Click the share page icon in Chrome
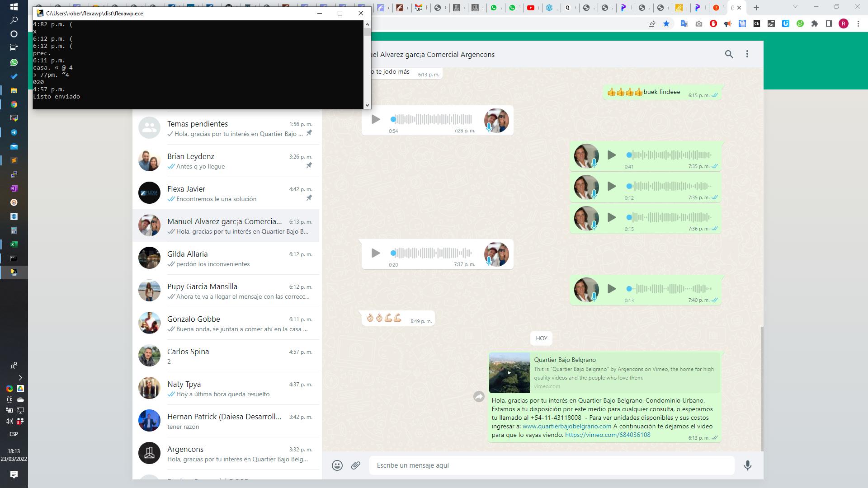This screenshot has height=488, width=868. pos(652,23)
